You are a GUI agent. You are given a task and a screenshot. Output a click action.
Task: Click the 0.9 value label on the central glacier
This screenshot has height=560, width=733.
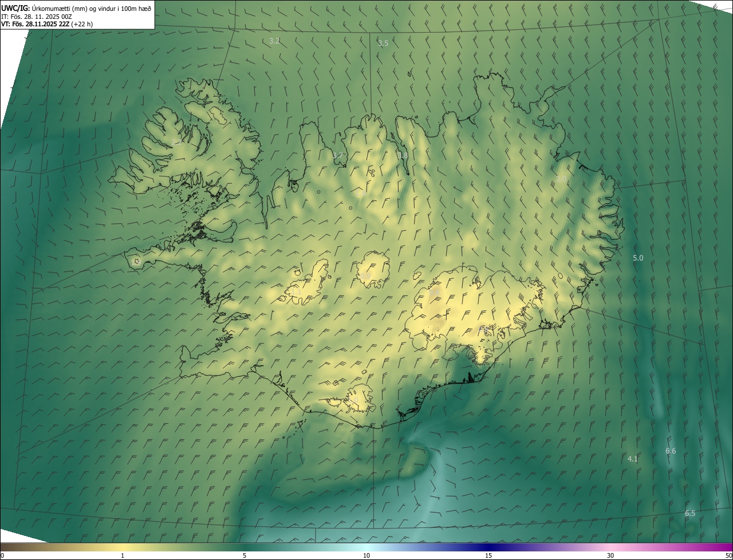365,276
